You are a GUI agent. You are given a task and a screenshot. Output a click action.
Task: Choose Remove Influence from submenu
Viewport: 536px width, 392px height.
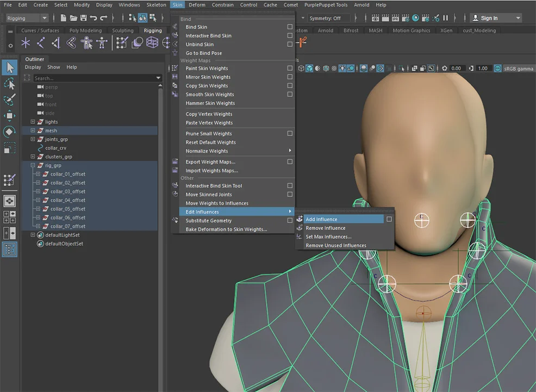325,228
